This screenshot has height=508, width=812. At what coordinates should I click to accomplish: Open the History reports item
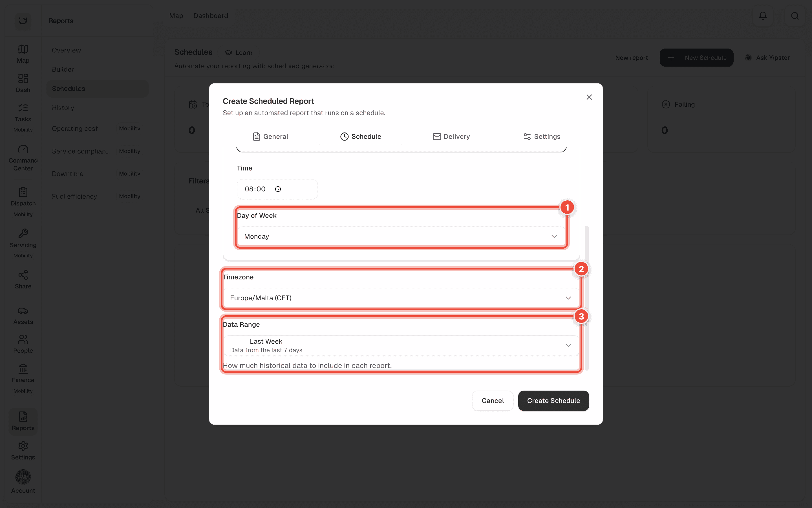[97, 108]
